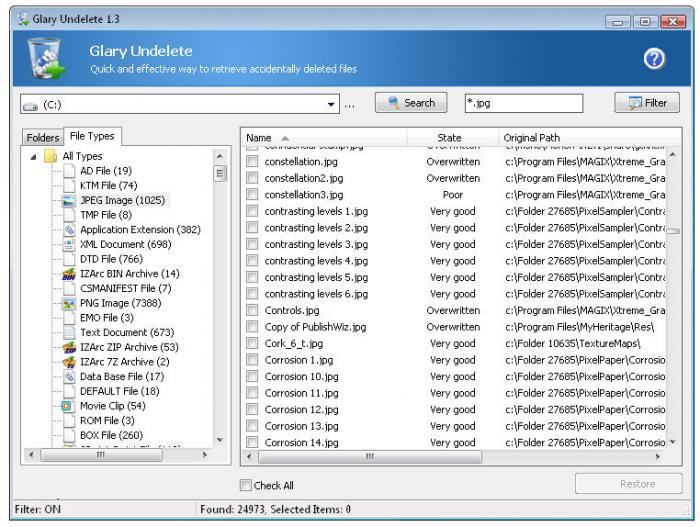Click the IZArc BIN Archive icon

pyautogui.click(x=69, y=274)
